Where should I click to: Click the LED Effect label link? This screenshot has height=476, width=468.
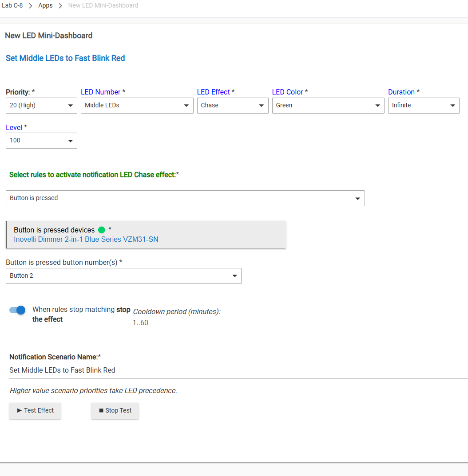pyautogui.click(x=214, y=92)
